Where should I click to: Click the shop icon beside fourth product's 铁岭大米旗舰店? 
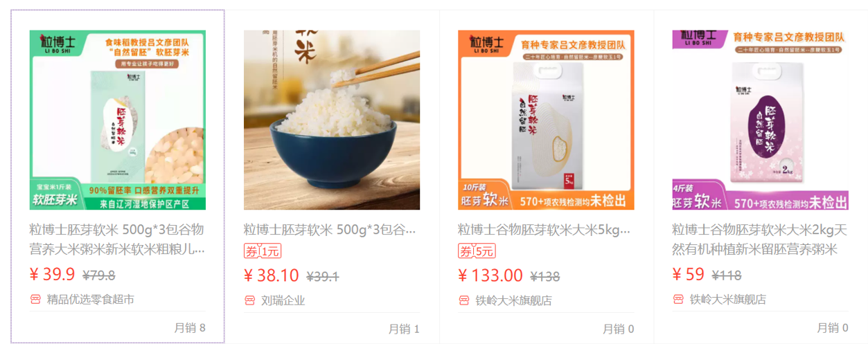pyautogui.click(x=679, y=299)
